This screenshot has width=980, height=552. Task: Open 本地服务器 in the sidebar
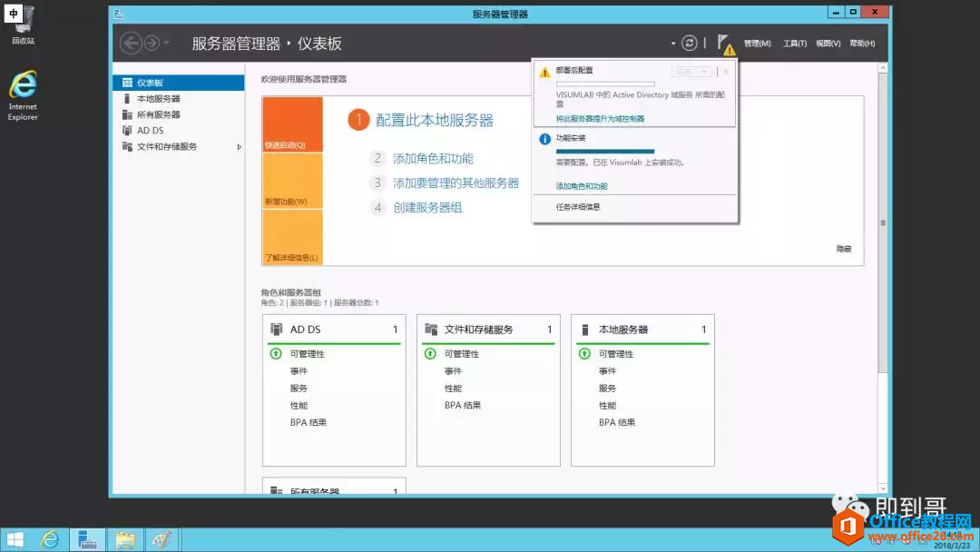[x=158, y=99]
